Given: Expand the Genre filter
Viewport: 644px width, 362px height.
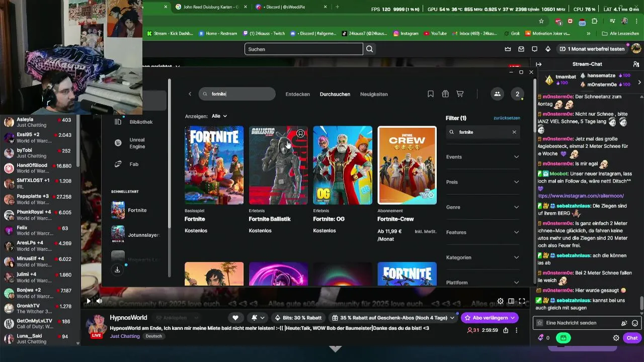Looking at the screenshot, I should (x=483, y=207).
